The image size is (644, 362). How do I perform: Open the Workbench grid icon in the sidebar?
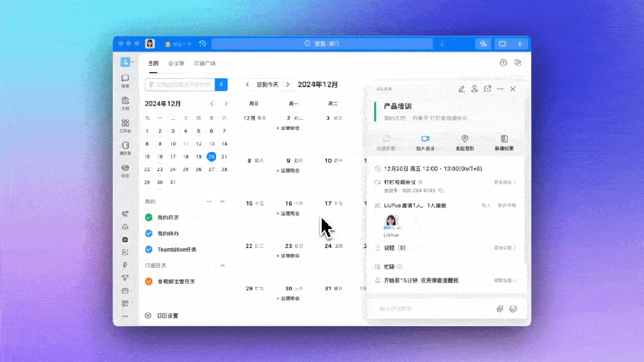coord(125,123)
